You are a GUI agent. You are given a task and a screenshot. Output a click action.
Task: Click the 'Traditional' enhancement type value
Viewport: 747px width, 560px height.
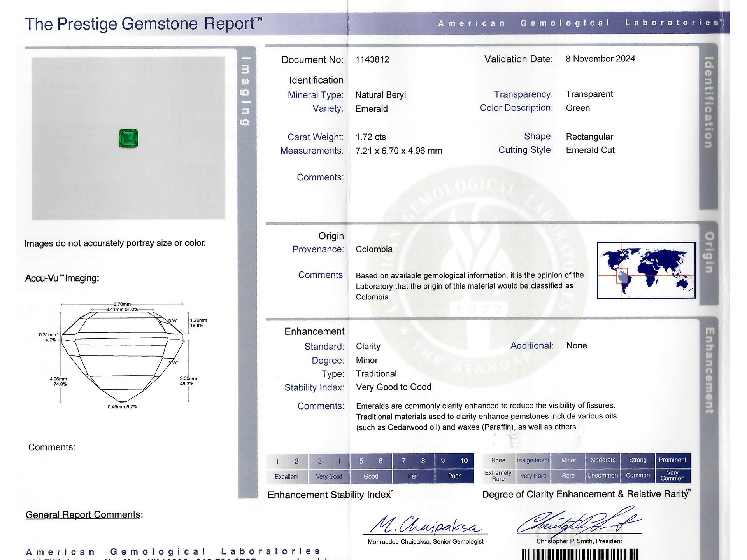point(376,374)
